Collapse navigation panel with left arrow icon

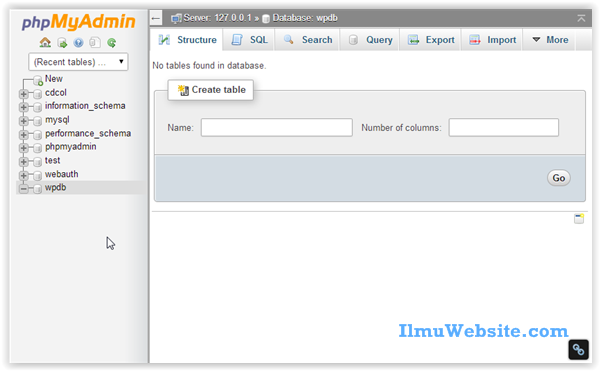tap(156, 18)
